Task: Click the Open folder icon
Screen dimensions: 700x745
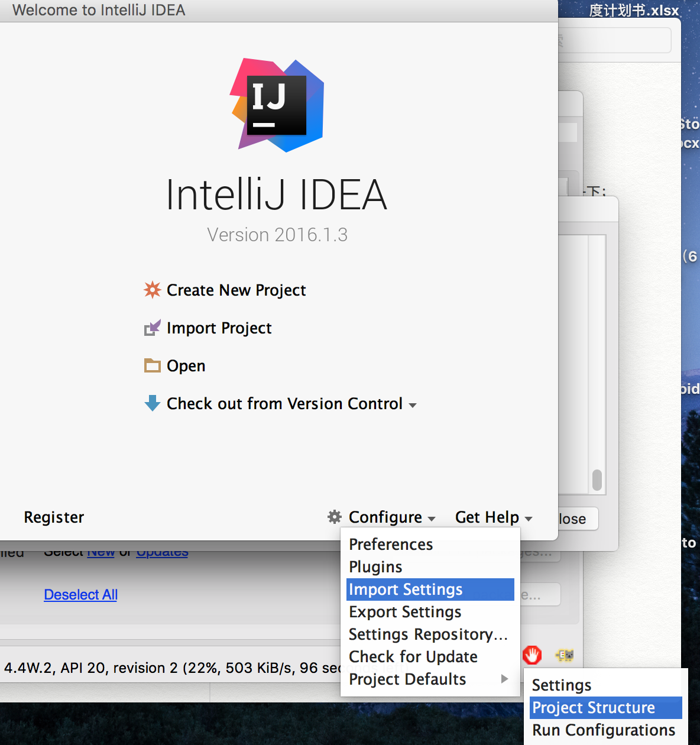Action: [x=153, y=365]
